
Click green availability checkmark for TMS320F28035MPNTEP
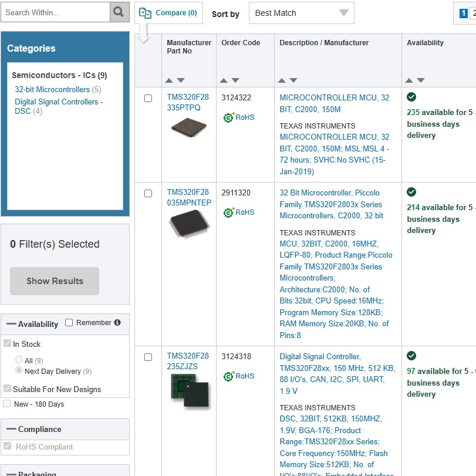coord(411,192)
